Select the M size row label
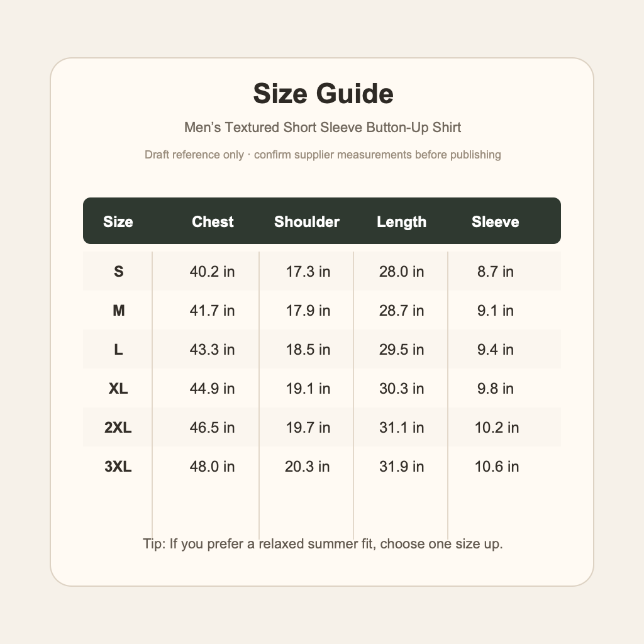 [118, 311]
